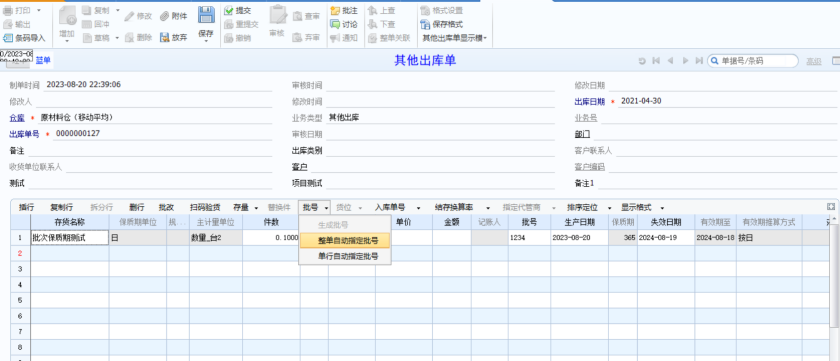The image size is (840, 361).
Task: Click the 批改 (batch edit) button
Action: 167,207
